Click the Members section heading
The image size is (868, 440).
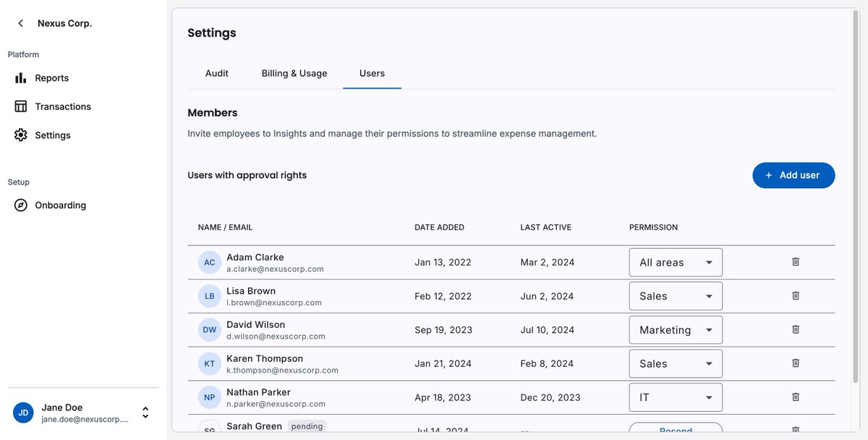(213, 113)
